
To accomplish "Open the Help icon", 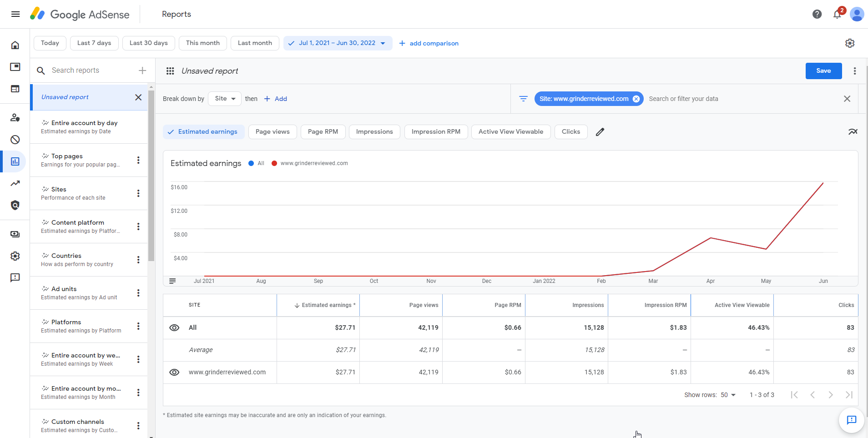I will (x=817, y=14).
